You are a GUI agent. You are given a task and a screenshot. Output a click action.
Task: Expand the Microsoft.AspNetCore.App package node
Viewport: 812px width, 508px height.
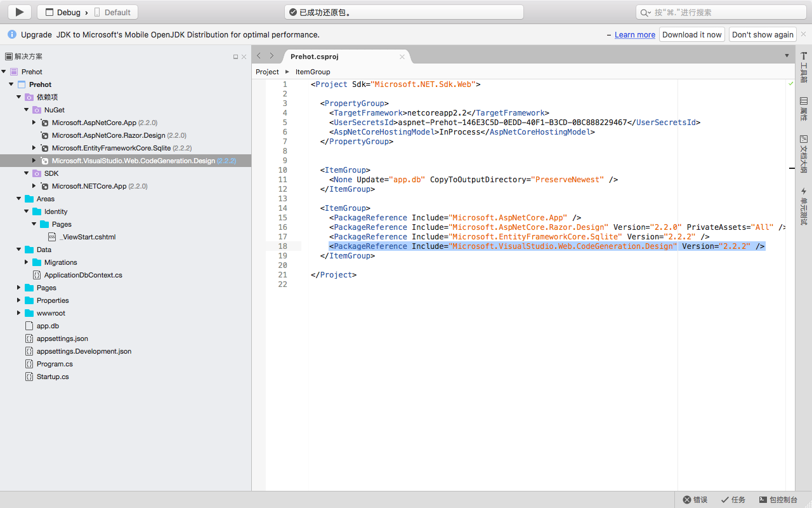pyautogui.click(x=34, y=123)
